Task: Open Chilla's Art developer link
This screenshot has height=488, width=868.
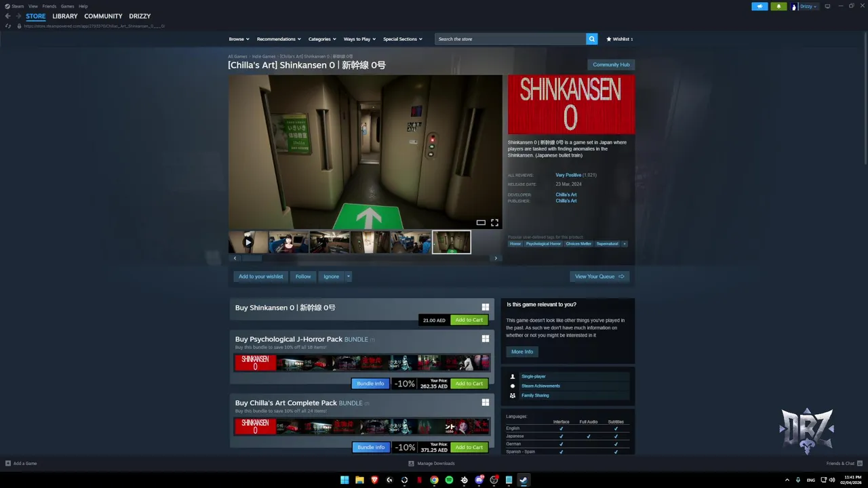Action: click(566, 195)
